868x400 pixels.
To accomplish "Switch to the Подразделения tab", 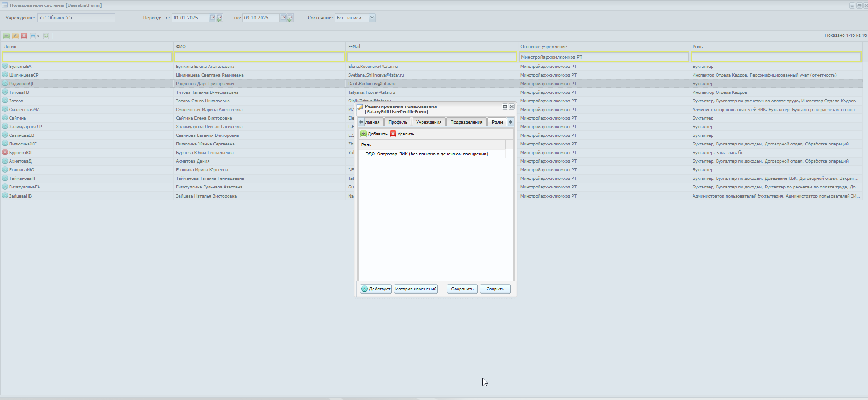I will 466,122.
